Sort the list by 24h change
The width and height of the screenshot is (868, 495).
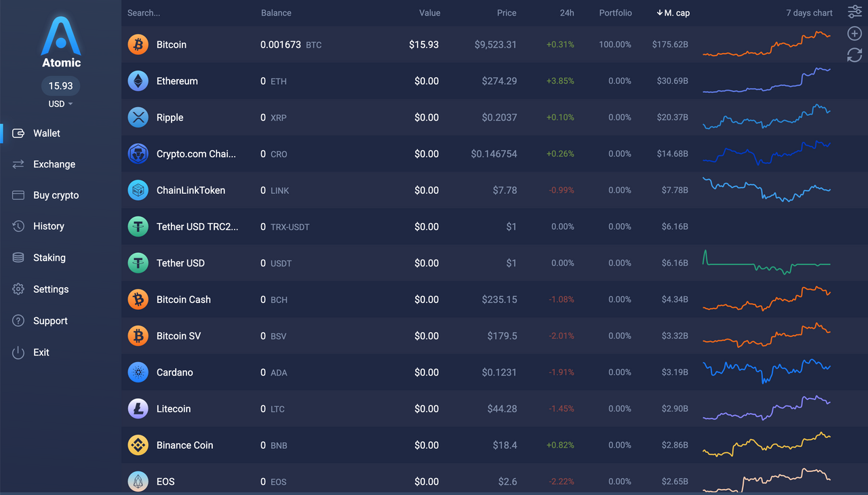coord(566,13)
